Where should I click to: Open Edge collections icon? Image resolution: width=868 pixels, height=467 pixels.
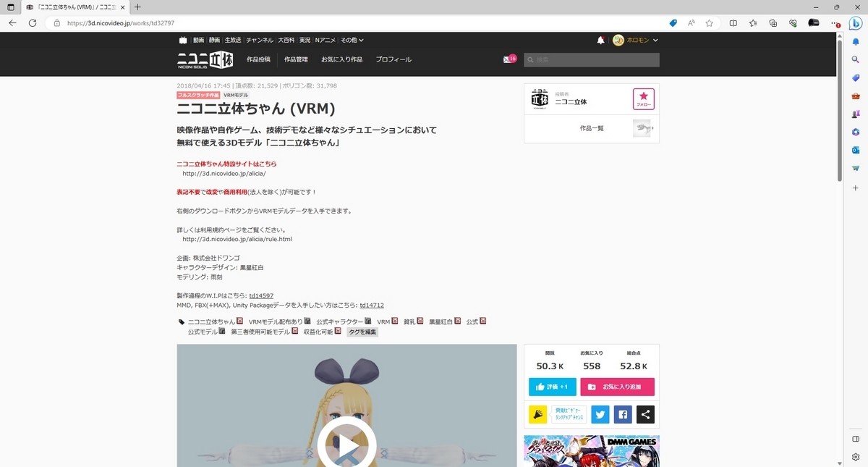(773, 23)
